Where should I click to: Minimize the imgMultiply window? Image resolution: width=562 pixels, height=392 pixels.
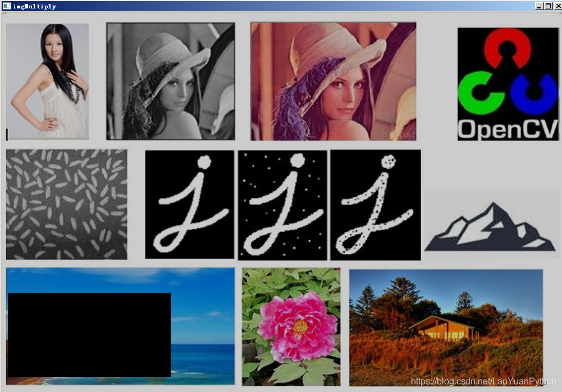539,6
